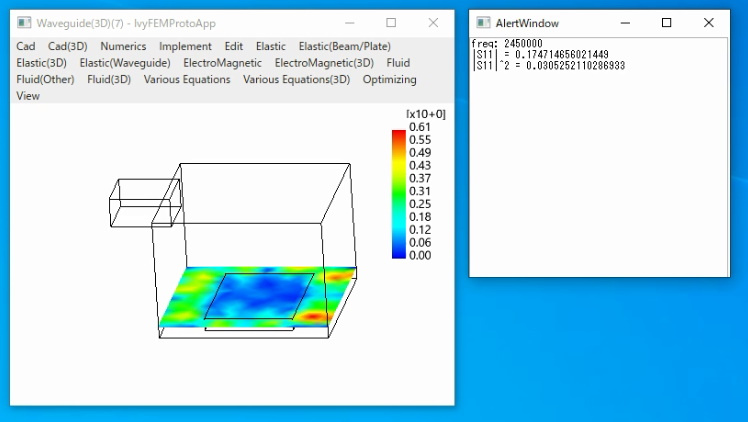Screen dimensions: 748x422
Task: Maximize the AlertWindow
Action: coord(667,23)
